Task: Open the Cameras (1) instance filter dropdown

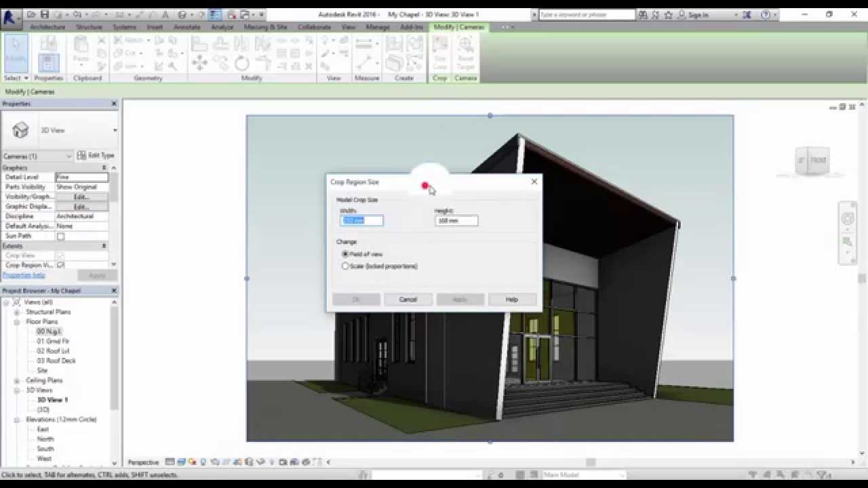Action: pos(37,156)
